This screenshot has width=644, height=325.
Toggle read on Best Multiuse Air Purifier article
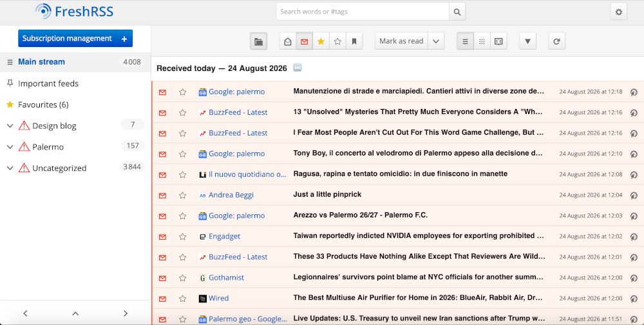tap(163, 299)
